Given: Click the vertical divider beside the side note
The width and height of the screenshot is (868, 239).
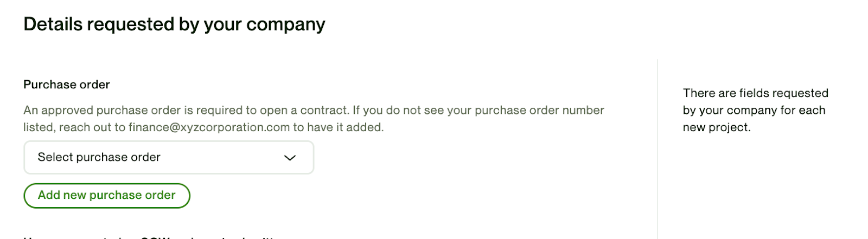Looking at the screenshot, I should (657, 146).
